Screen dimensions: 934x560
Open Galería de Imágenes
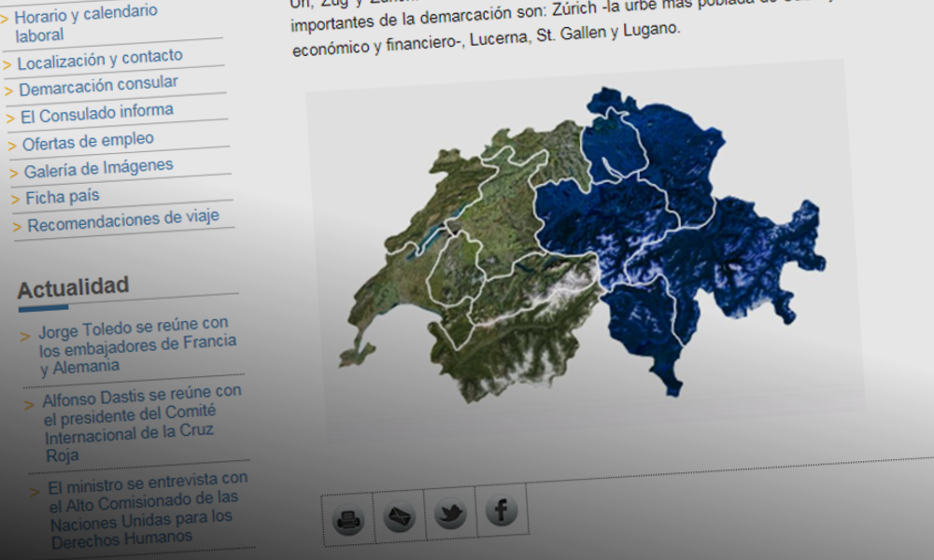99,168
